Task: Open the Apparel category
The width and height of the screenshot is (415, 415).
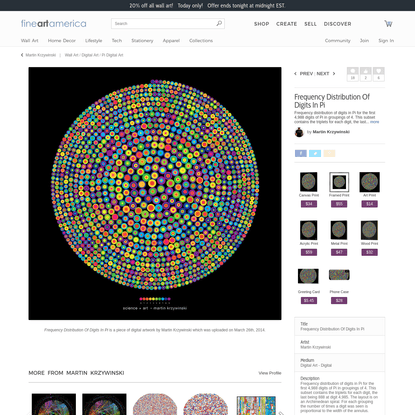Action: (171, 41)
